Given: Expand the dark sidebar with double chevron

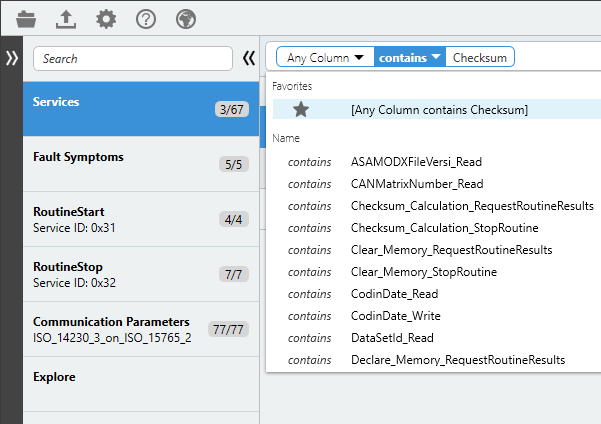Looking at the screenshot, I should pyautogui.click(x=11, y=58).
